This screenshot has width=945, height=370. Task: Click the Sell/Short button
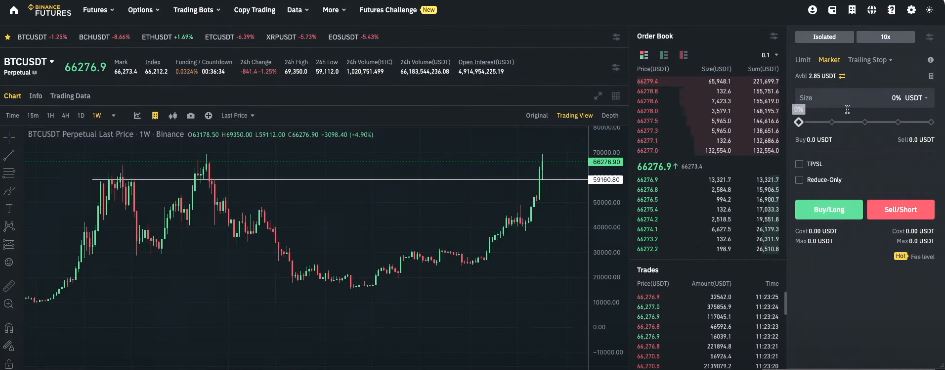click(x=900, y=210)
